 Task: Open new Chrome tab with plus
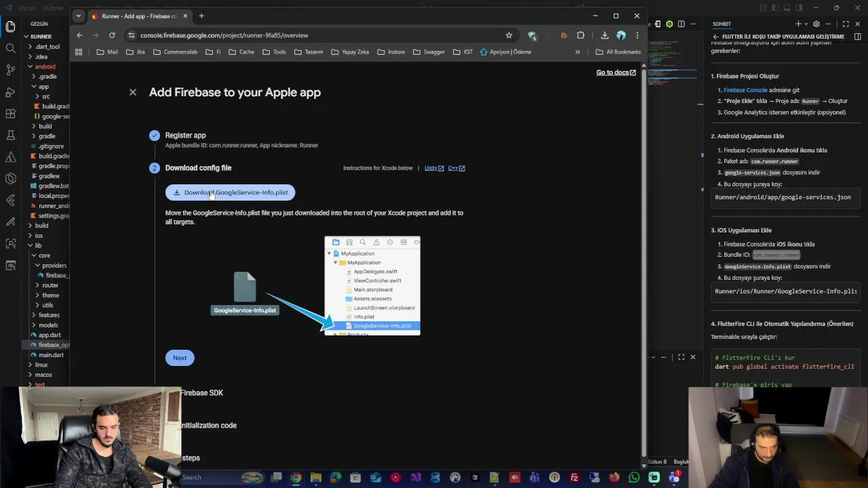[x=201, y=16]
